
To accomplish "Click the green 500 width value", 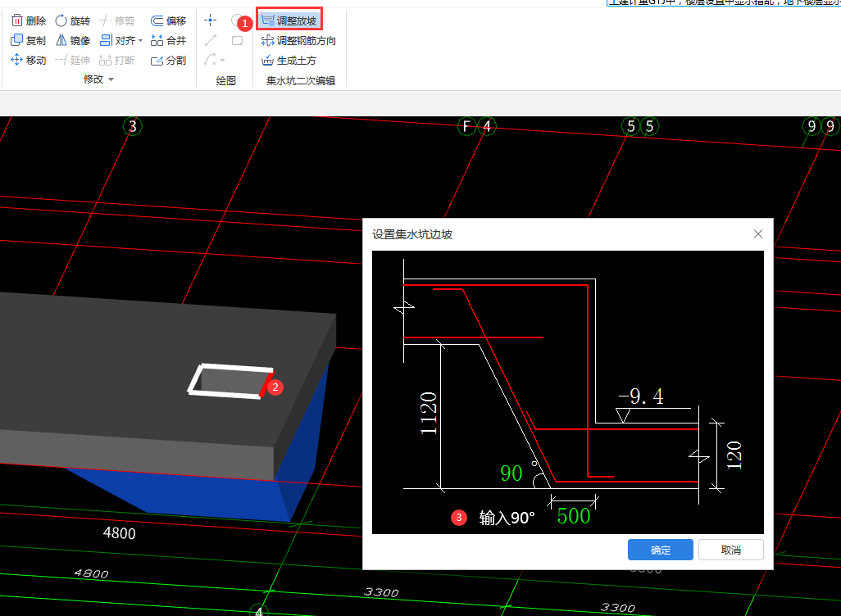I will click(573, 516).
